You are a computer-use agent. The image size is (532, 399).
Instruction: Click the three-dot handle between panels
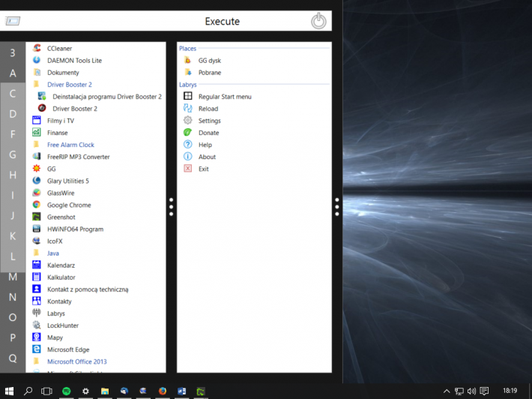172,207
